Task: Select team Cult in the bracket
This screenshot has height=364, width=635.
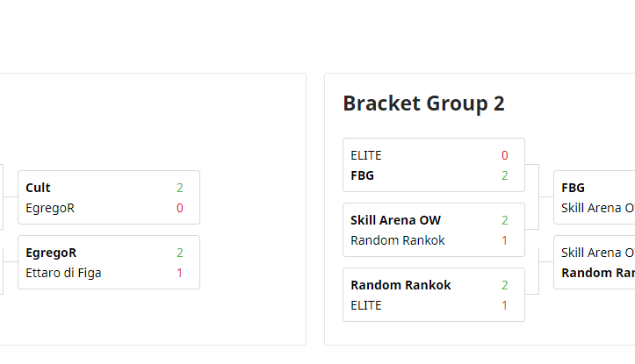Action: point(38,188)
